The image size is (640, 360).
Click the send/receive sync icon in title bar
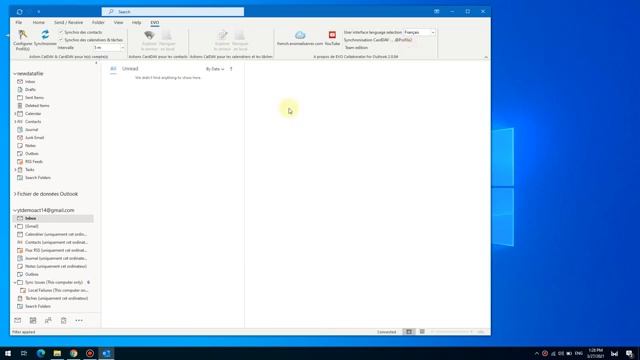tap(20, 12)
